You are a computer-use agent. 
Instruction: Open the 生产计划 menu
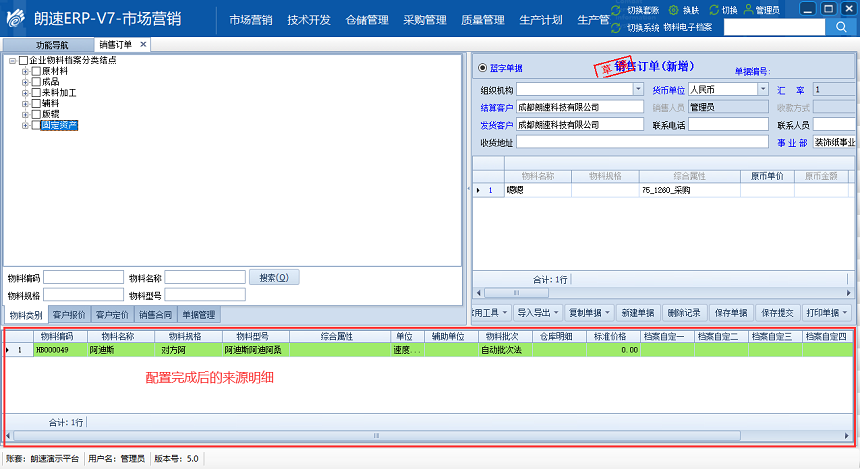click(x=541, y=20)
